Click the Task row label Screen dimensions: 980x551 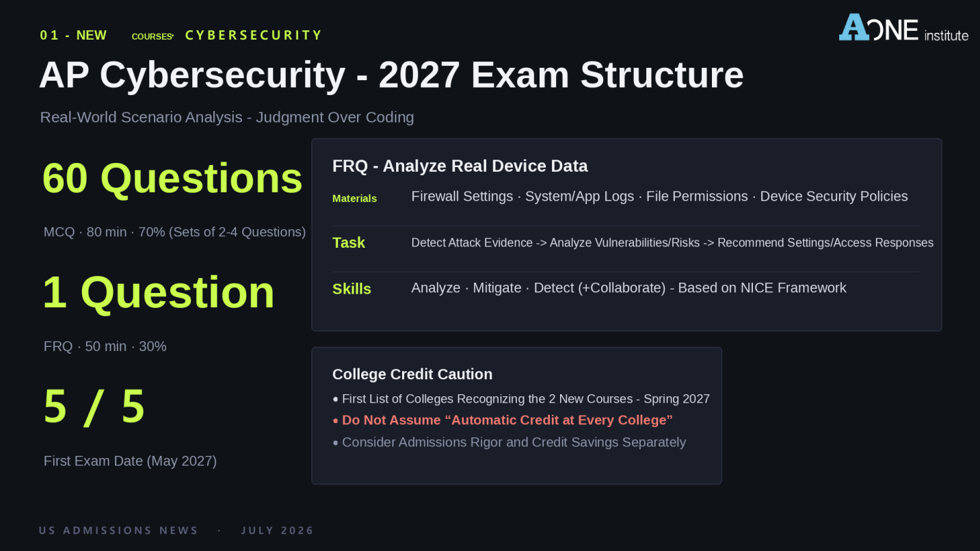coord(349,243)
